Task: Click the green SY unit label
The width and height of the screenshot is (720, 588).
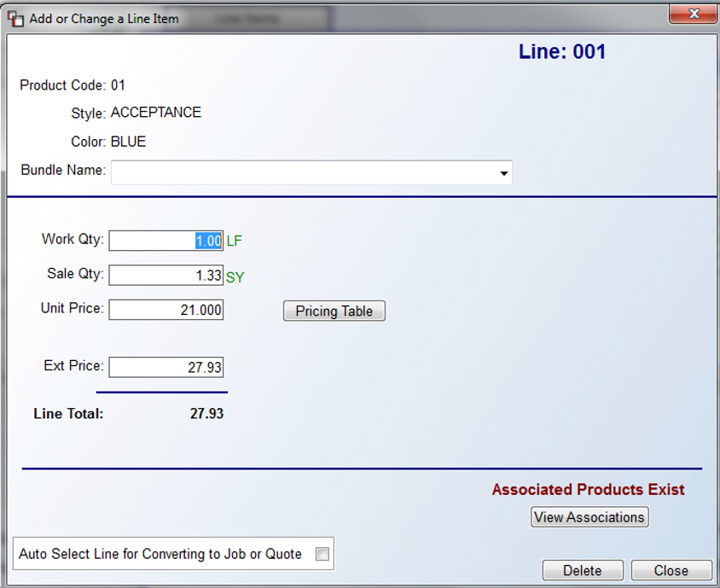Action: (x=235, y=277)
